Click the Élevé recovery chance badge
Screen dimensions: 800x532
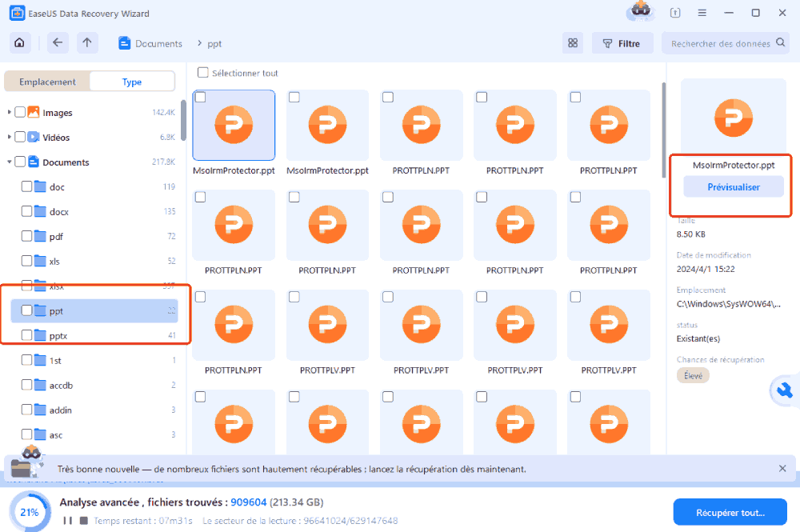tap(693, 375)
